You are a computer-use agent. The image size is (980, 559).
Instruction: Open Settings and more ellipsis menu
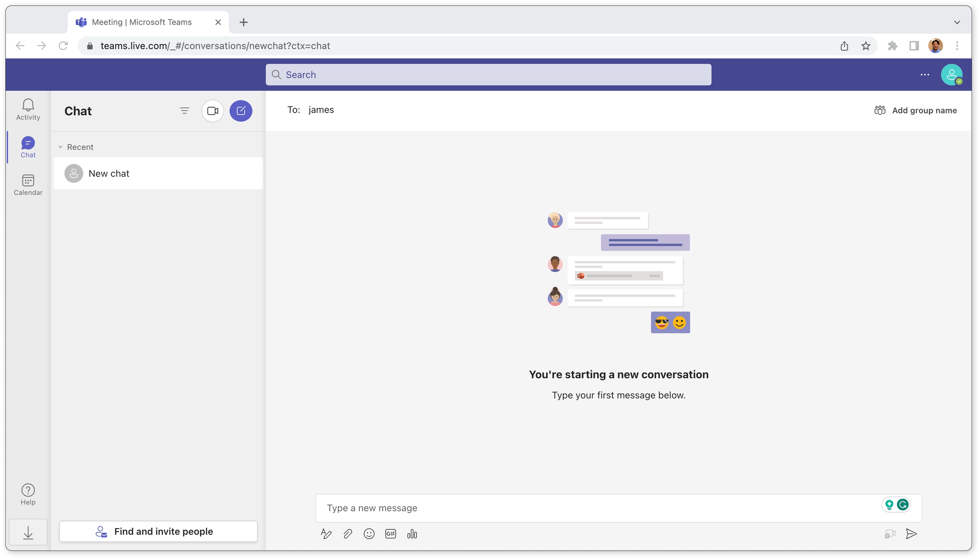[925, 75]
